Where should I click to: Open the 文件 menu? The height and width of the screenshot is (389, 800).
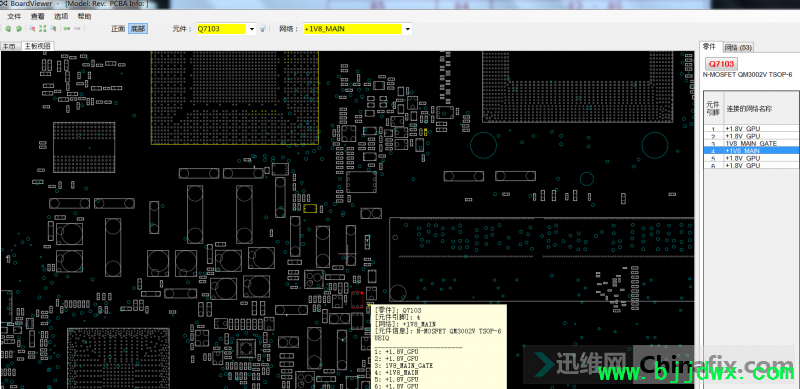pos(14,16)
